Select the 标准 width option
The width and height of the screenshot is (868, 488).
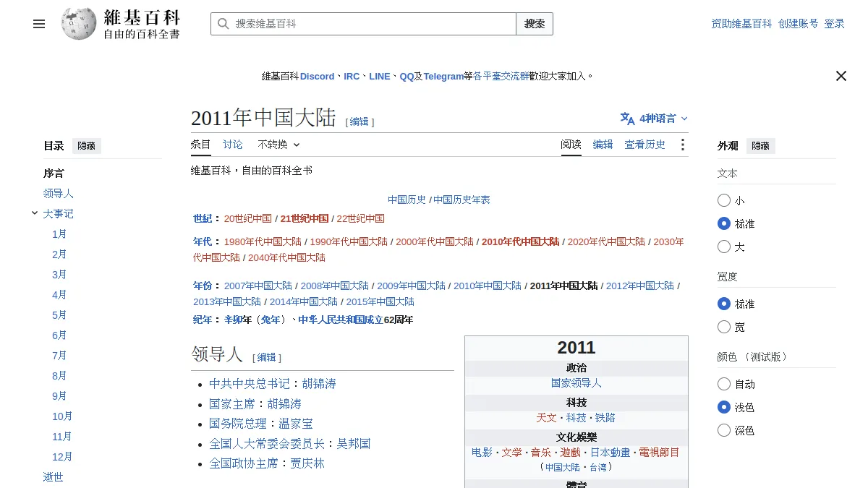pos(724,304)
